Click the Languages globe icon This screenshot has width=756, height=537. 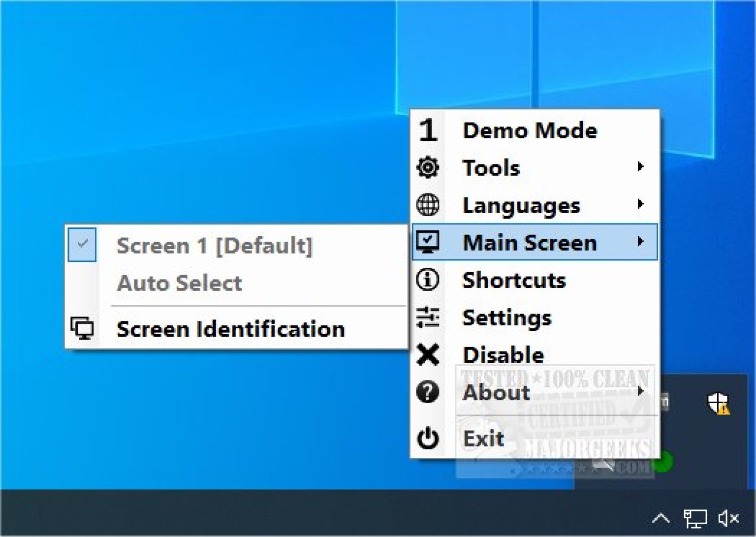pos(428,205)
